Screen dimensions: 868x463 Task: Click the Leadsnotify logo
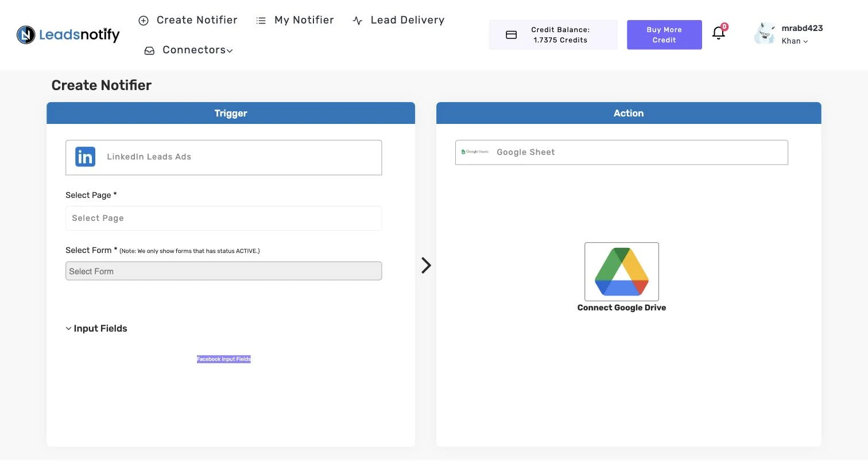tap(68, 35)
